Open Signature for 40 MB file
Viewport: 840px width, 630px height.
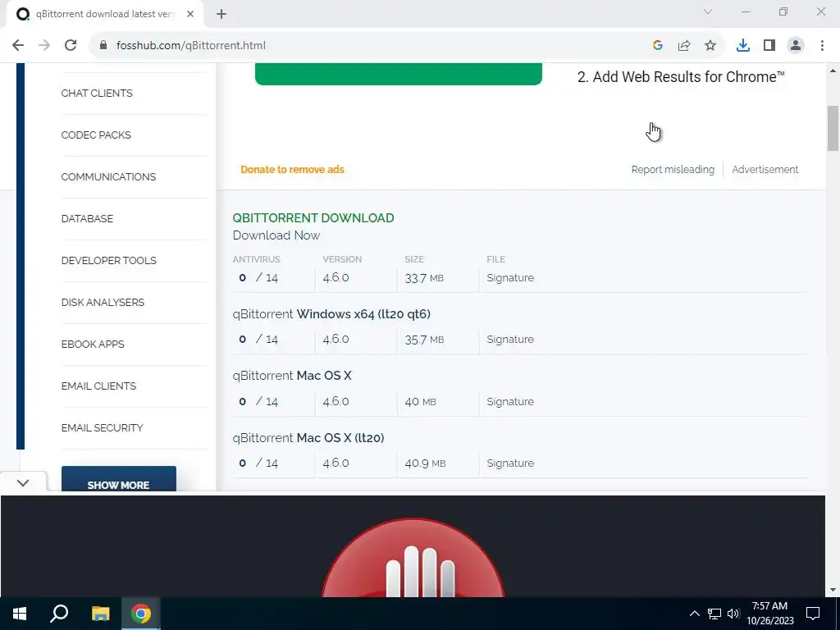[x=510, y=402]
